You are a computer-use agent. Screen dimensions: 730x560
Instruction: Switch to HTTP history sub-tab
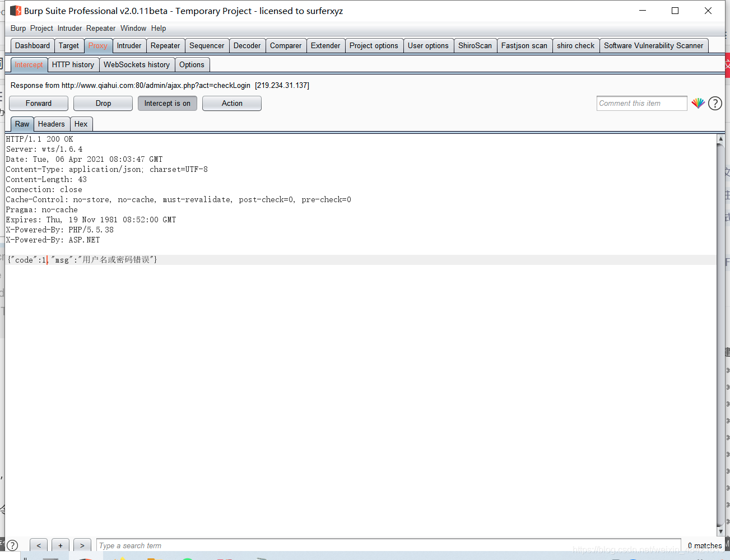pos(73,64)
